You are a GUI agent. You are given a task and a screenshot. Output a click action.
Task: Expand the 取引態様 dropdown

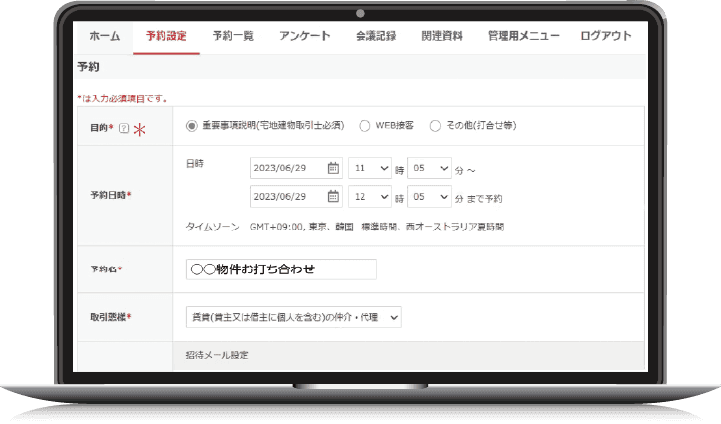pyautogui.click(x=294, y=317)
